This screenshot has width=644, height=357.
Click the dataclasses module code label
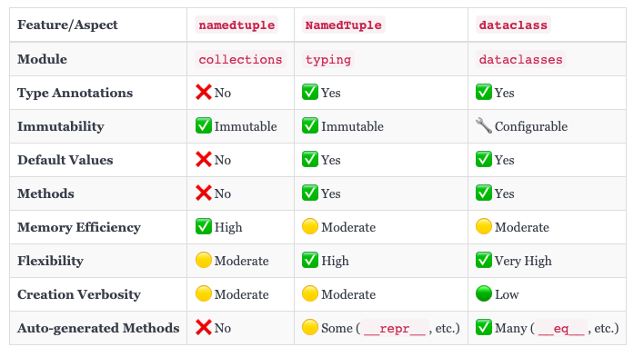click(520, 60)
